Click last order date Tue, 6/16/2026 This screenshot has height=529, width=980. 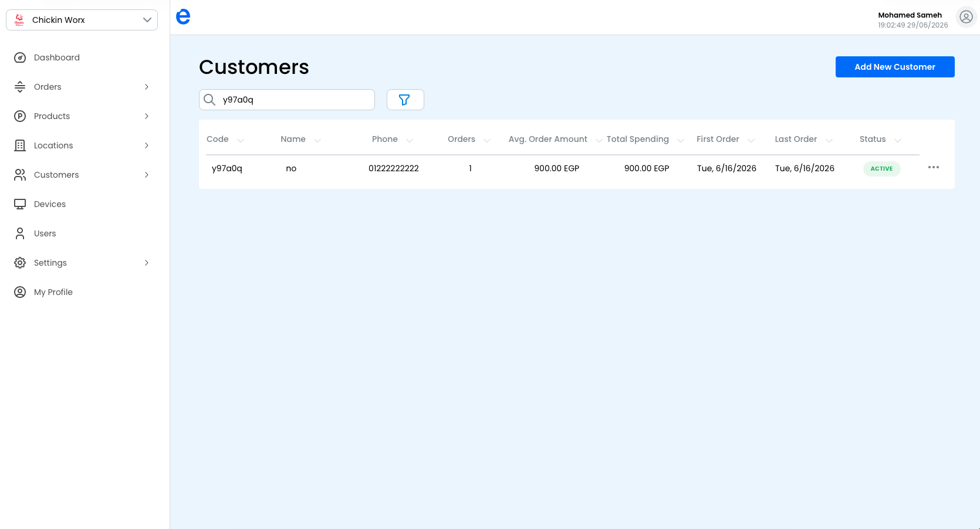805,168
